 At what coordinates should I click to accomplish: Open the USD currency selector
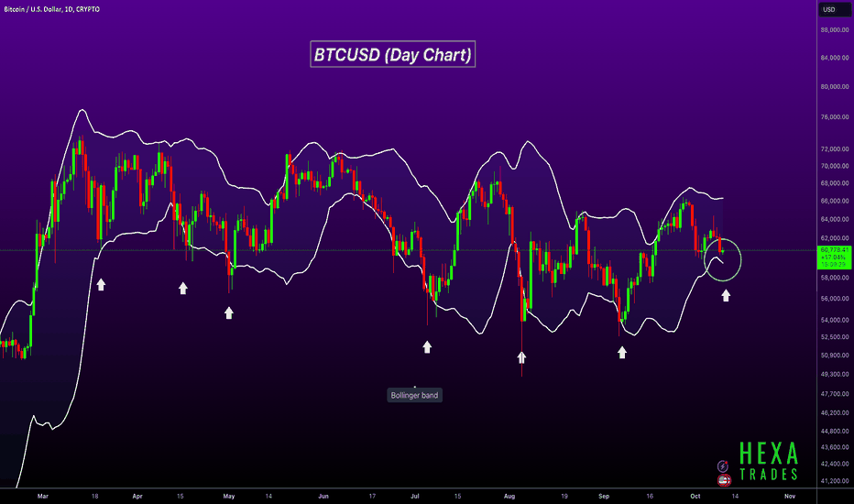pyautogui.click(x=835, y=9)
